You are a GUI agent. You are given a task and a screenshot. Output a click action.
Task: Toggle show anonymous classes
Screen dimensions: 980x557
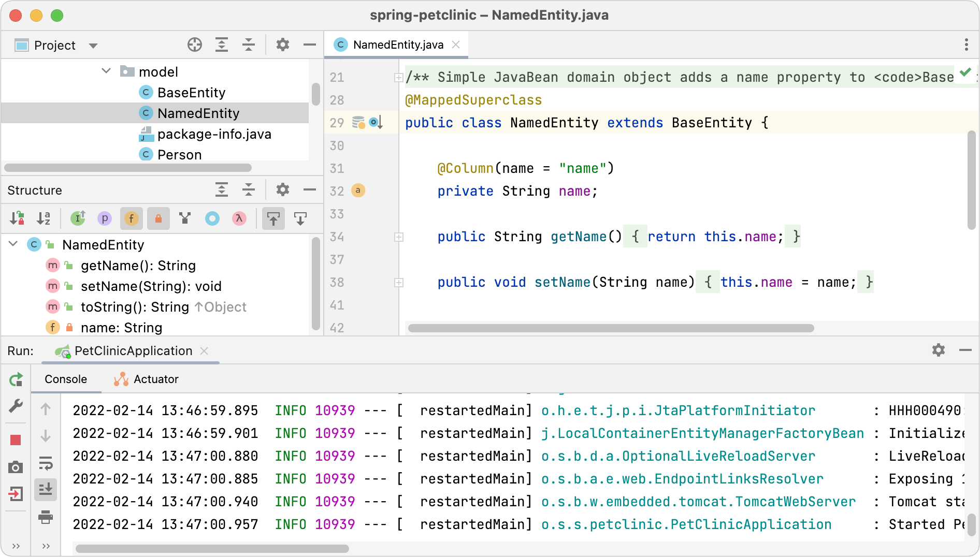(x=212, y=218)
